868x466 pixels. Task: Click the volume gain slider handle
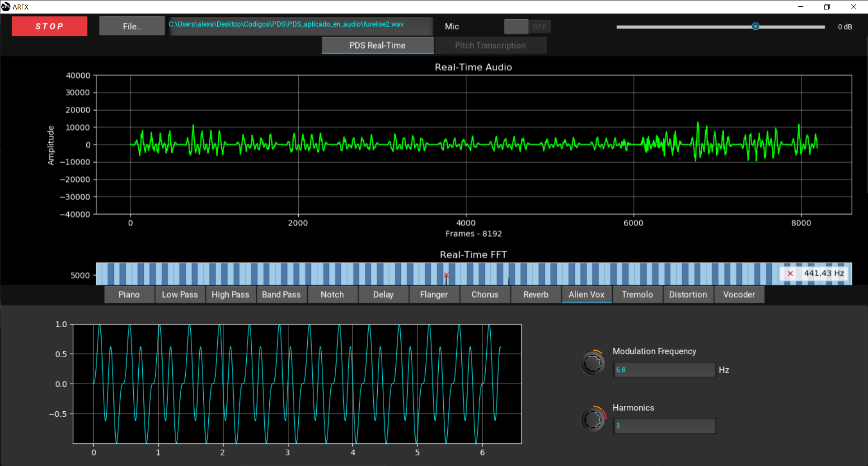click(x=755, y=27)
